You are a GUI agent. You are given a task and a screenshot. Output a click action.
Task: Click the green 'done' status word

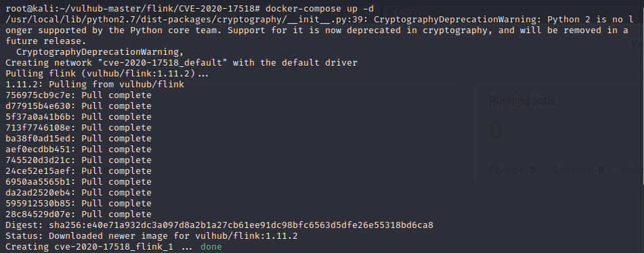[211, 246]
